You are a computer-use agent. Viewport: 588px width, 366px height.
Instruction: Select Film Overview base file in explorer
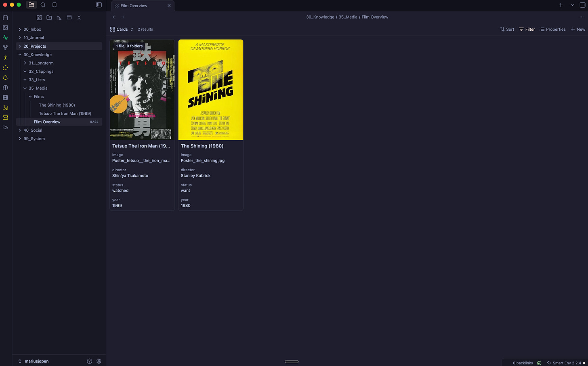point(59,122)
